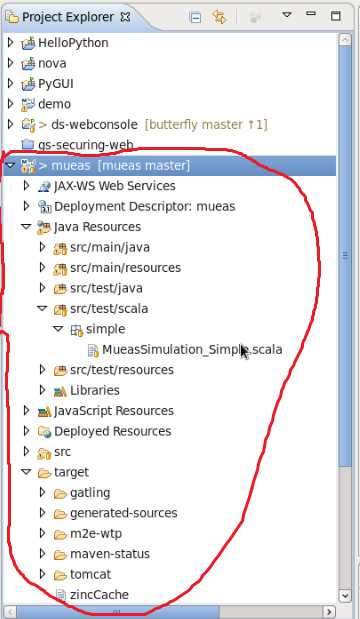Expand the m2e-wtp folder
The height and width of the screenshot is (619, 360).
42,533
